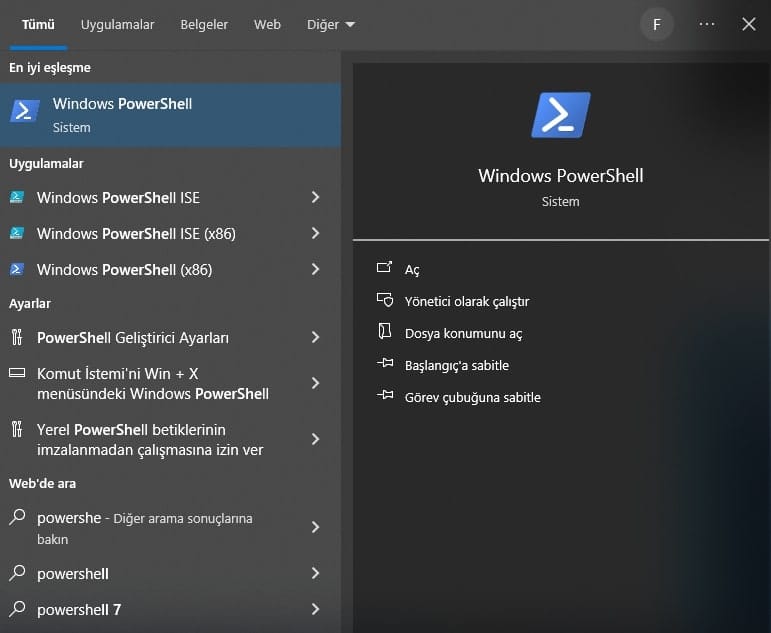Click the shield icon for Yönetici olarak çalıştır
The height and width of the screenshot is (633, 771).
coord(384,301)
